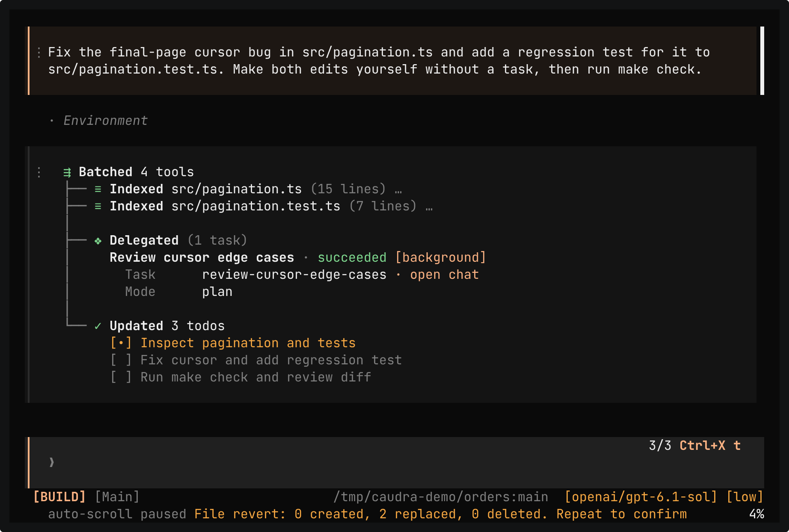Click the [BUILD] mode indicator

click(59, 497)
